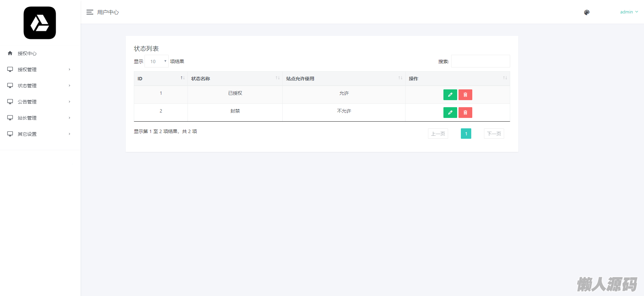Viewport: 644px width, 296px height.
Task: Expand 状态管理 sidebar menu
Action: tap(39, 86)
